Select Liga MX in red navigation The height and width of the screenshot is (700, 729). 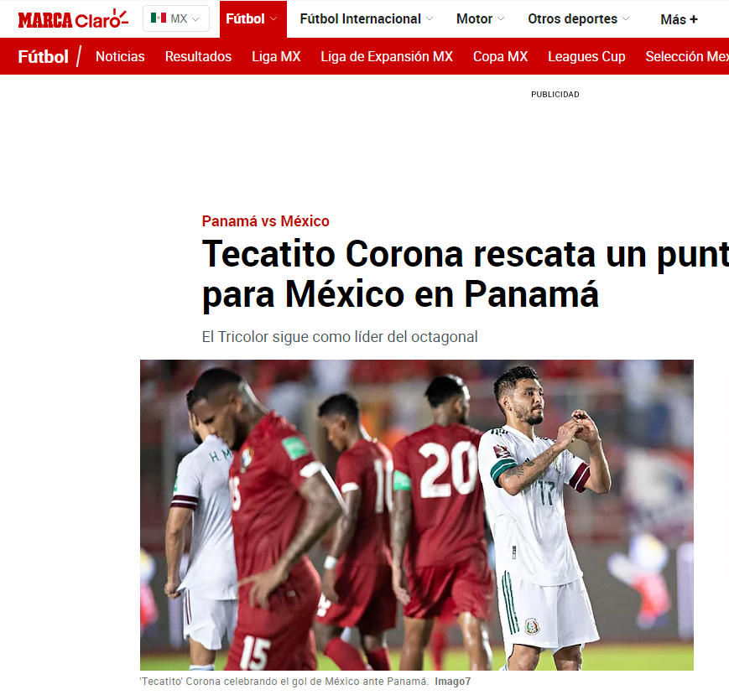pos(276,57)
